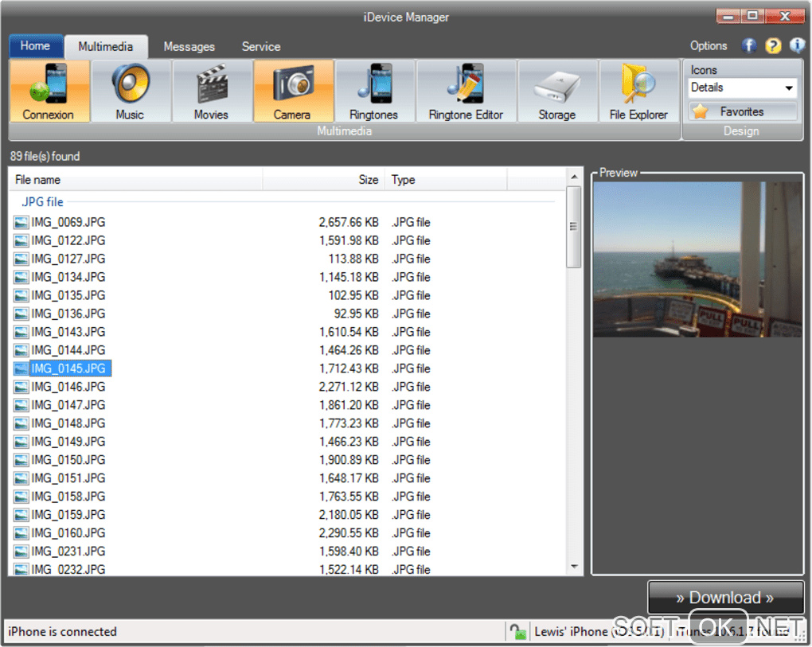
Task: Click the Favorites star button
Action: [x=743, y=111]
